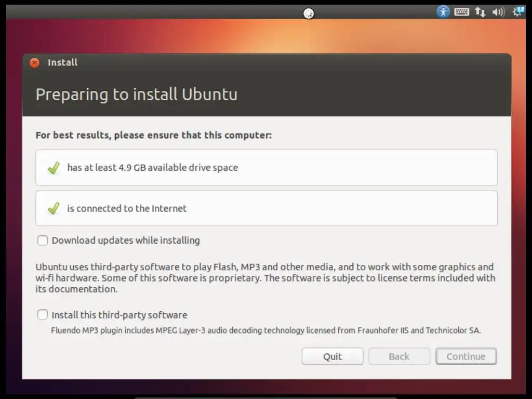532x399 pixels.
Task: Quit the Ubuntu installer
Action: pos(332,356)
